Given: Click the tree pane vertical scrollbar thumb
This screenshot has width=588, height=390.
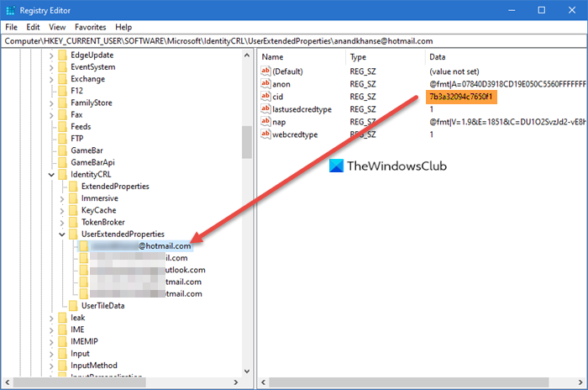Looking at the screenshot, I should (x=247, y=142).
